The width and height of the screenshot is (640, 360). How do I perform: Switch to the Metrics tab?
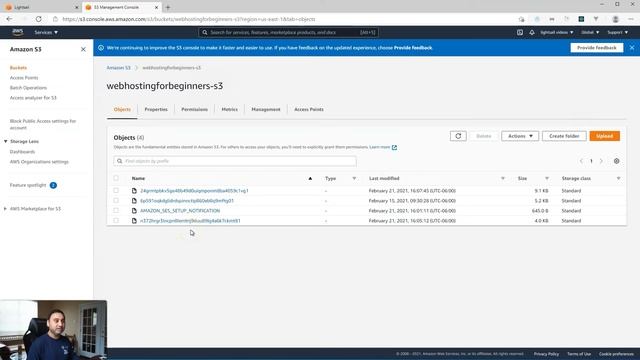(x=229, y=109)
